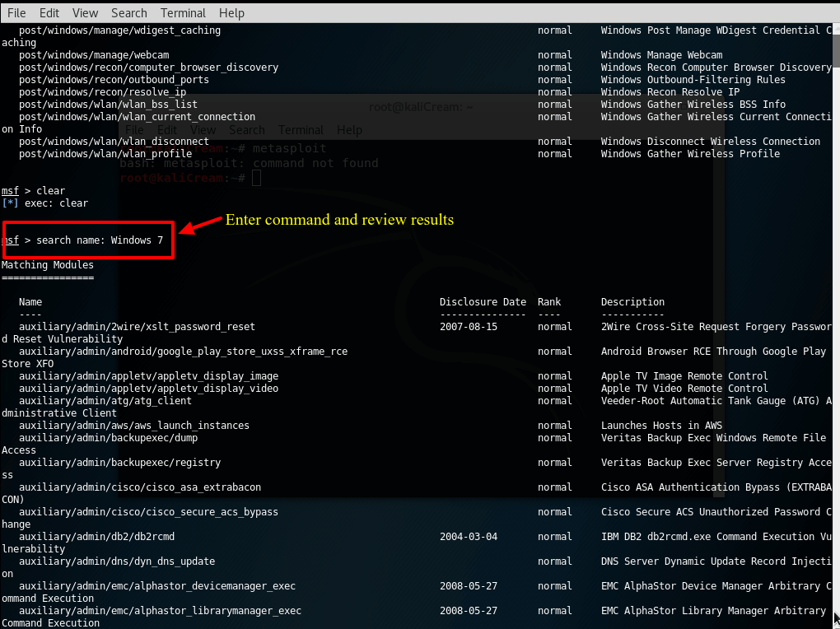
Task: Open the Terminal menu
Action: click(183, 13)
